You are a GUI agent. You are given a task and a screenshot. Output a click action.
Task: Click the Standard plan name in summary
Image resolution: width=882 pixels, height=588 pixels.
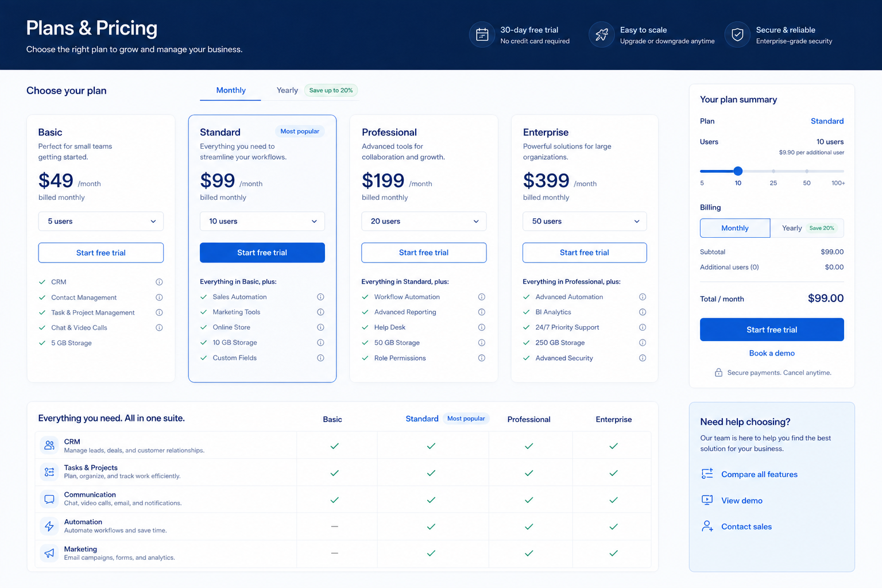[827, 121]
